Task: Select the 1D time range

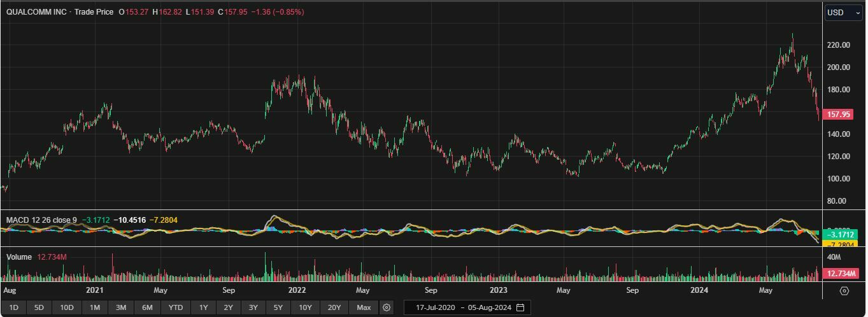Action: (x=13, y=307)
